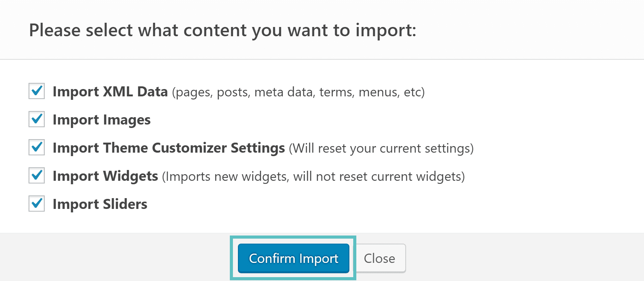The width and height of the screenshot is (644, 281).
Task: Toggle the Import Widgets checkbox
Action: click(36, 175)
